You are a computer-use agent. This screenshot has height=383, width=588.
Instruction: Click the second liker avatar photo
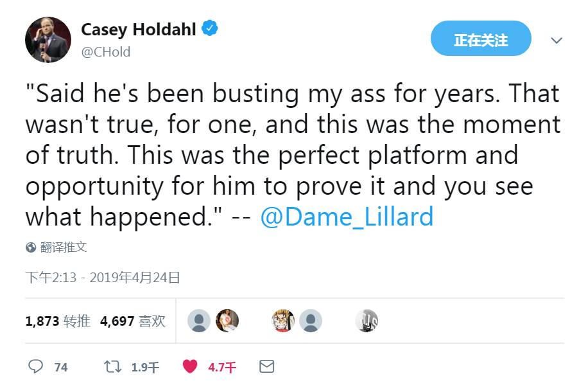pos(227,321)
